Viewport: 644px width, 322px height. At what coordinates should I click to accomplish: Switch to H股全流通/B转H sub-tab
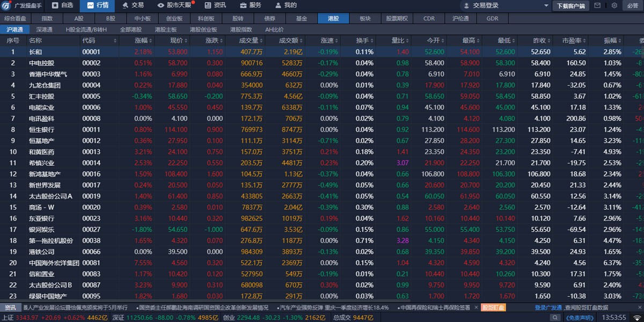(86, 30)
